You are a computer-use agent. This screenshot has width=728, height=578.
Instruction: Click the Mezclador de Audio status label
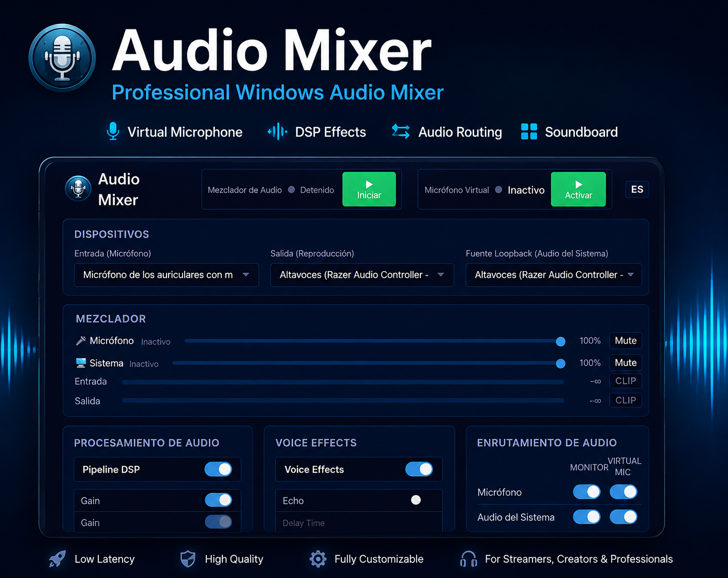245,190
